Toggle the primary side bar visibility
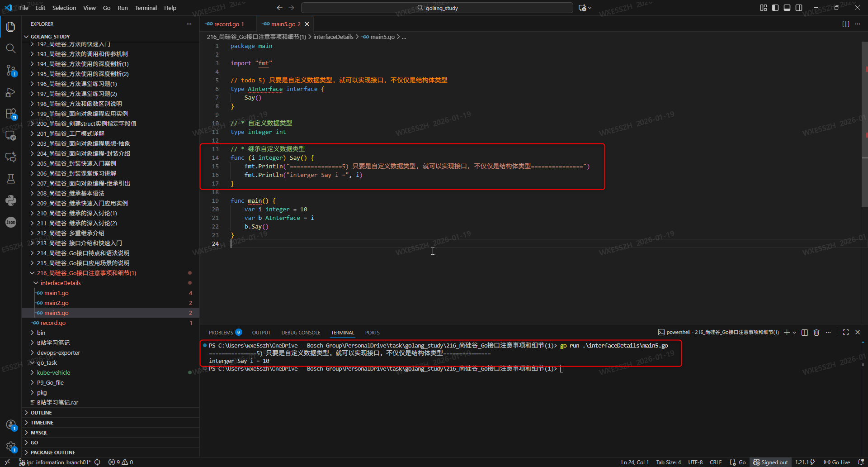The height and width of the screenshot is (467, 868). point(775,8)
